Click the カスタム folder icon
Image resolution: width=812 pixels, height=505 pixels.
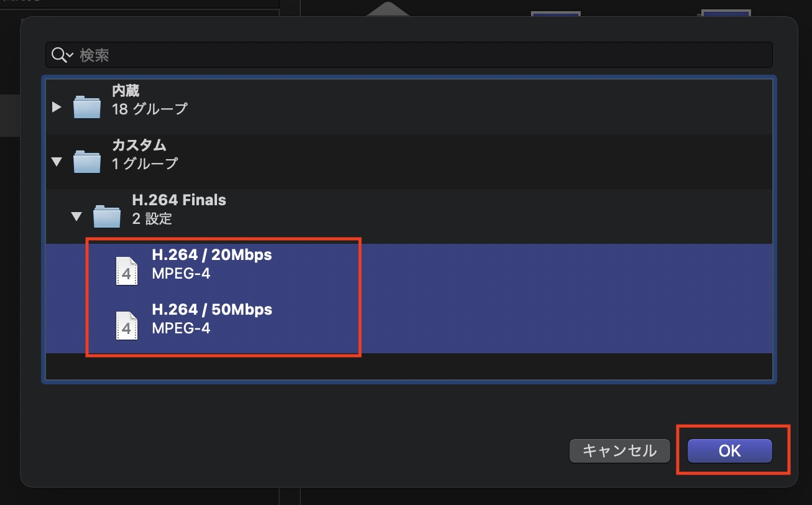click(x=86, y=162)
